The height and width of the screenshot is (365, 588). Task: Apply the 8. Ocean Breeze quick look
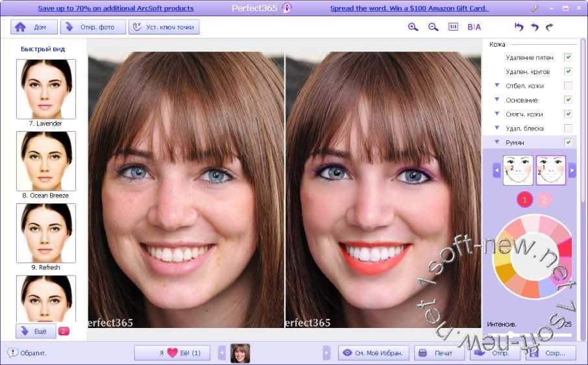(45, 161)
